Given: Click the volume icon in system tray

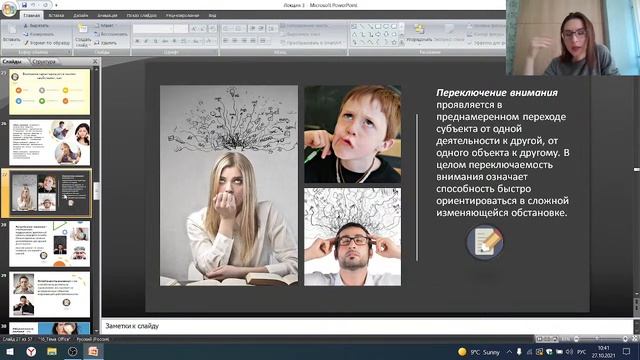Looking at the screenshot, I should click(569, 352).
